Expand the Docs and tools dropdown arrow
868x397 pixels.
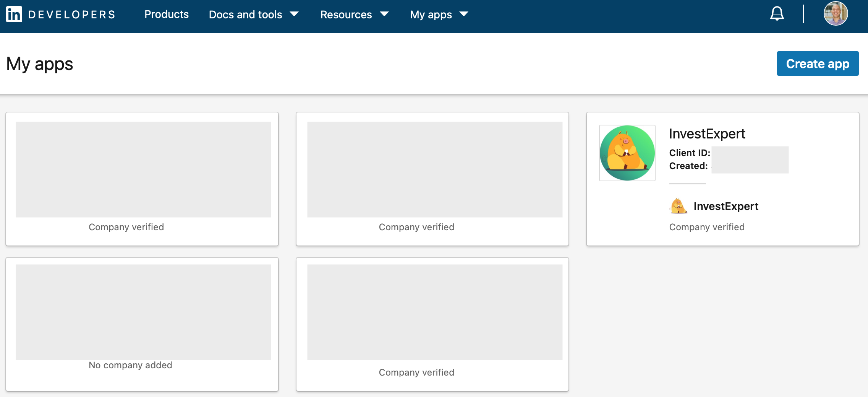(x=294, y=14)
